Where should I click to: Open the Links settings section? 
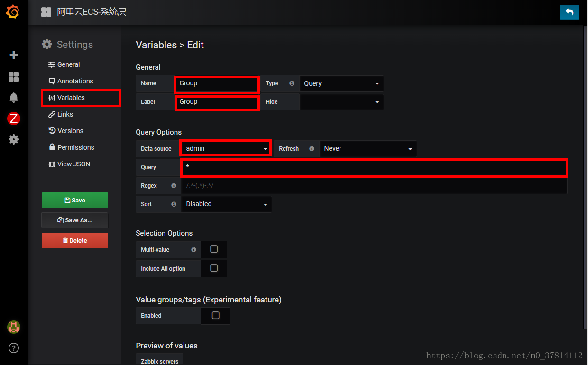[61, 114]
